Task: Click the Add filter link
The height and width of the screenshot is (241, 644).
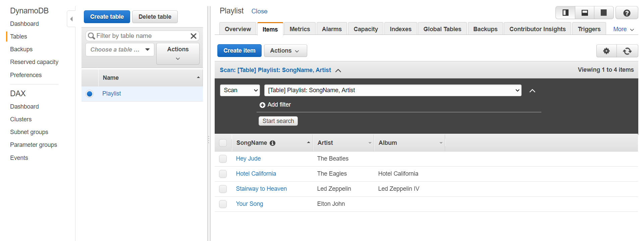Action: click(279, 105)
